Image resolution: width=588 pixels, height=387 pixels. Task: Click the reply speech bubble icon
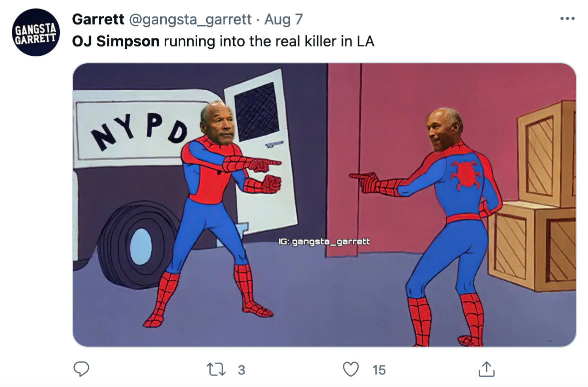click(x=81, y=369)
